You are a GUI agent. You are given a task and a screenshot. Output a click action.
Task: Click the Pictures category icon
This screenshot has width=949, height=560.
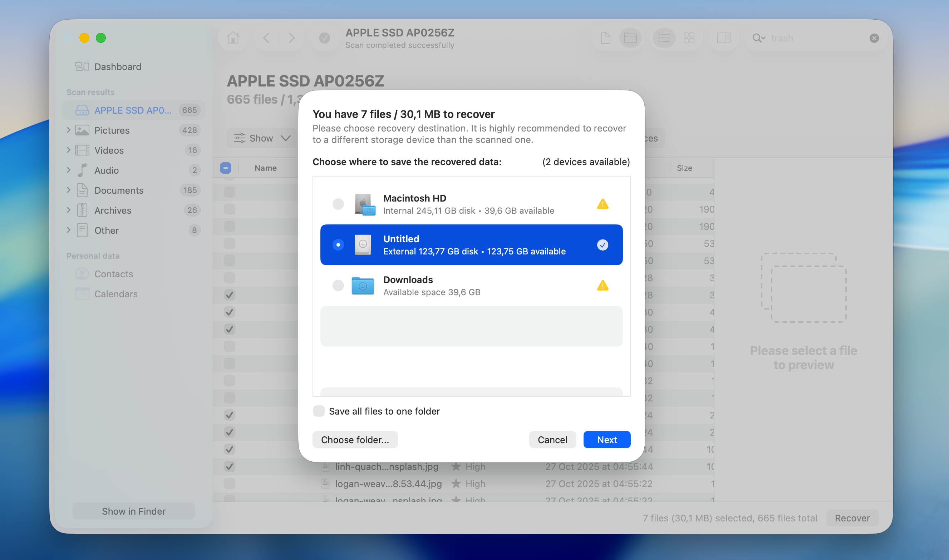coord(82,130)
